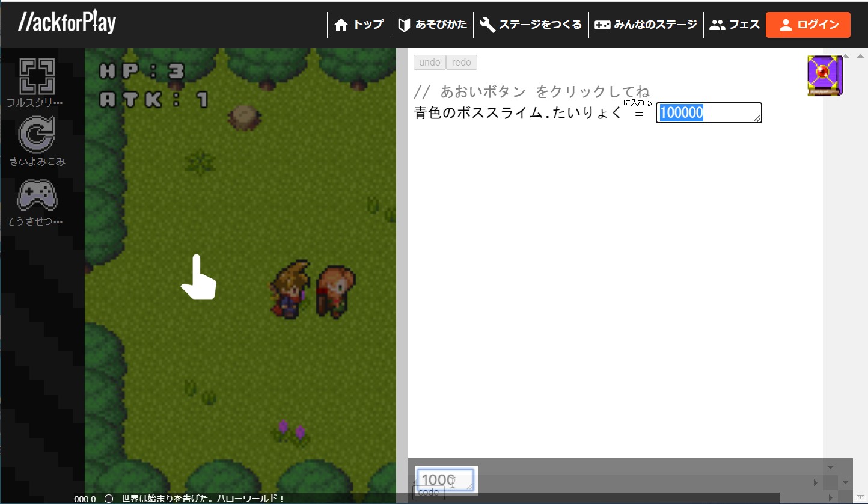Select the 100000 たいりょく value field
This screenshot has height=504, width=868.
[708, 113]
